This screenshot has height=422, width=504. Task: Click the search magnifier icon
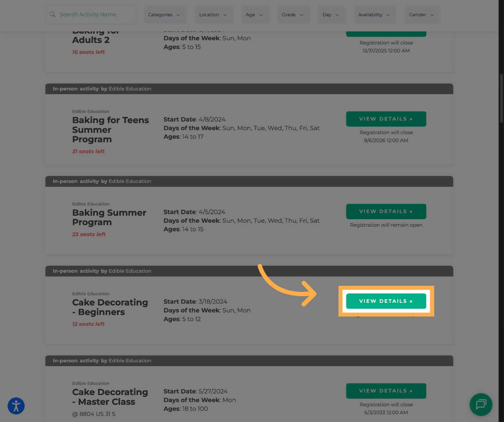tap(53, 14)
